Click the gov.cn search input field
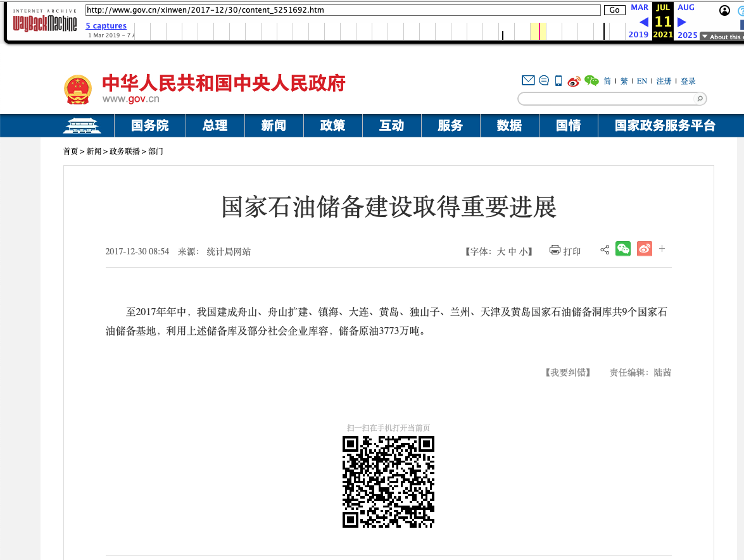The height and width of the screenshot is (560, 744). [x=606, y=99]
